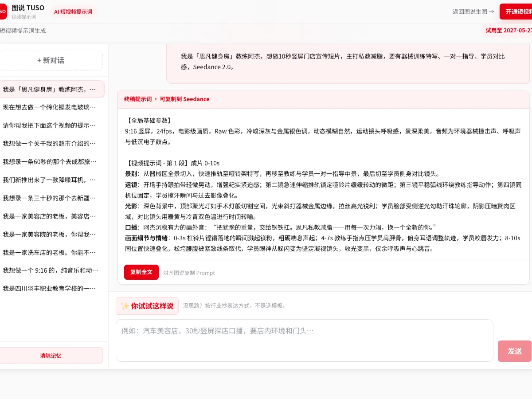Open conversation 现在想去做一个碲化镉发电玻璃
532x399 pixels.
[51, 107]
